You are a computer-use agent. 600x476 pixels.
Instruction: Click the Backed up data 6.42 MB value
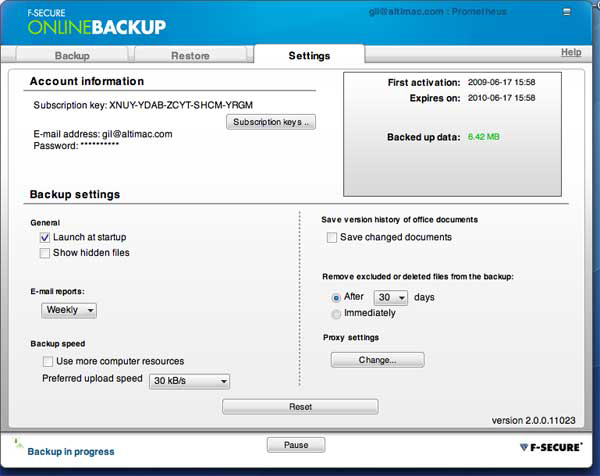coord(484,137)
